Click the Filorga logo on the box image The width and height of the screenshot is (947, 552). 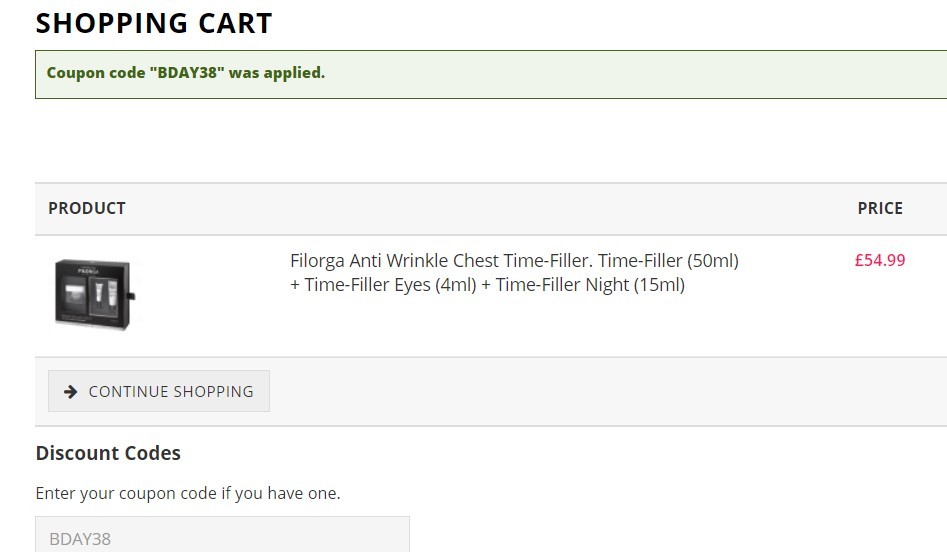click(88, 271)
